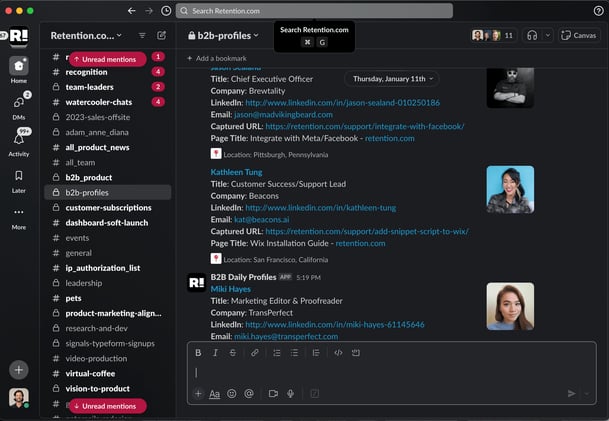Image resolution: width=609 pixels, height=421 pixels.
Task: Start a huddle with the headphones icon
Action: (x=532, y=36)
